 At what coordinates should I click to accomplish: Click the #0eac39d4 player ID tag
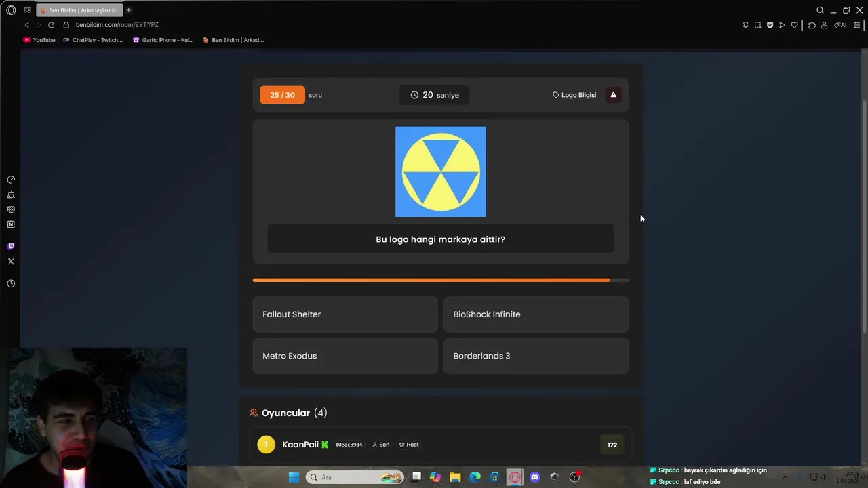349,445
